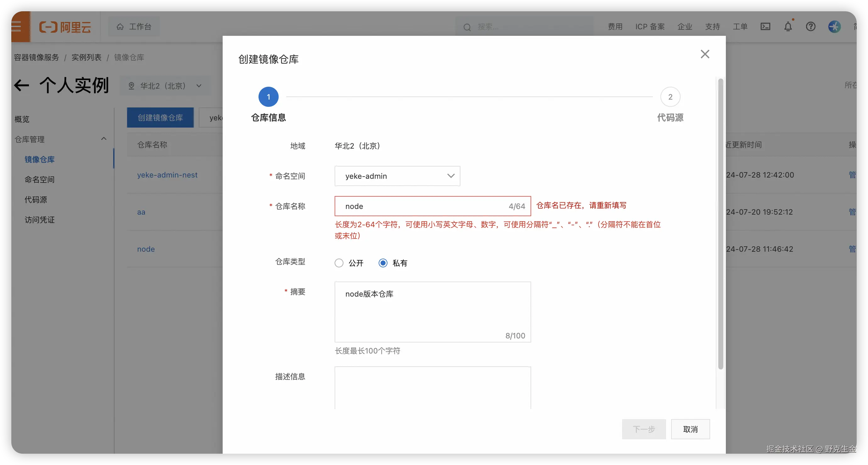
Task: Select 公开 repository type
Action: coord(339,263)
